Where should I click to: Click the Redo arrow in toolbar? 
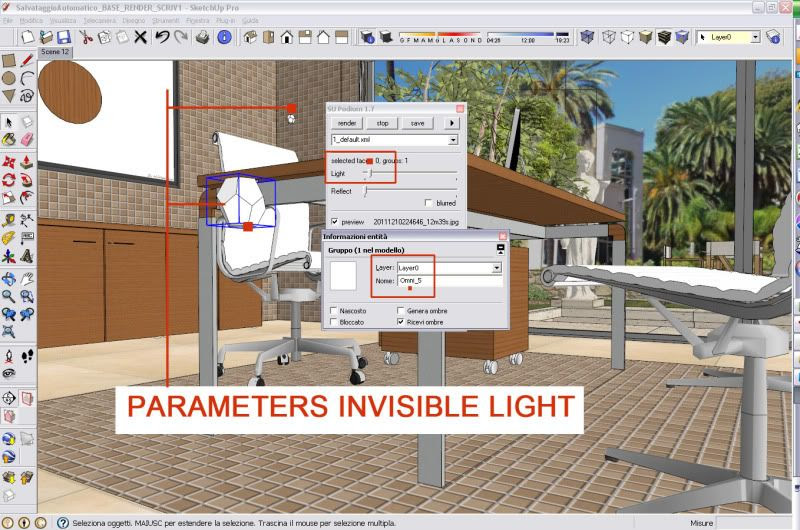tap(181, 37)
